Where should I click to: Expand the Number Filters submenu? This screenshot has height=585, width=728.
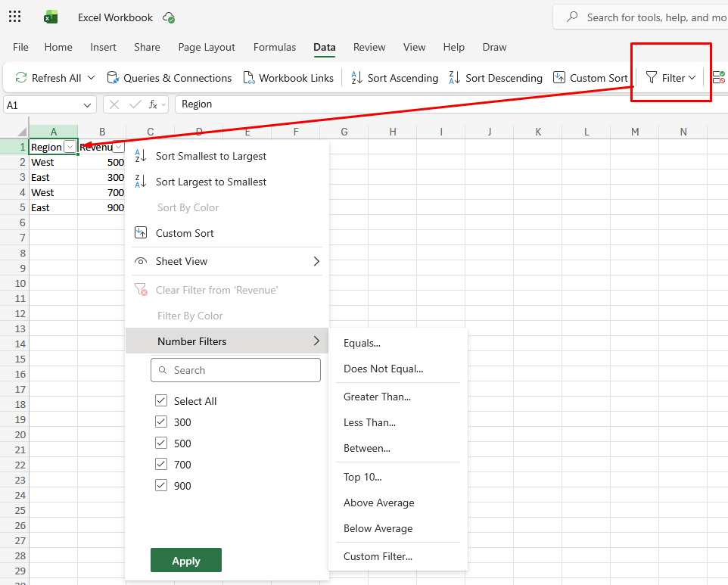coord(227,341)
